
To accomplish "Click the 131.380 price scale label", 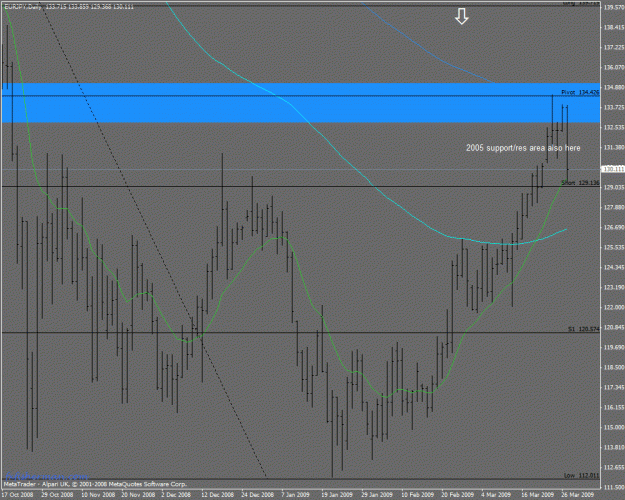I will [614, 147].
